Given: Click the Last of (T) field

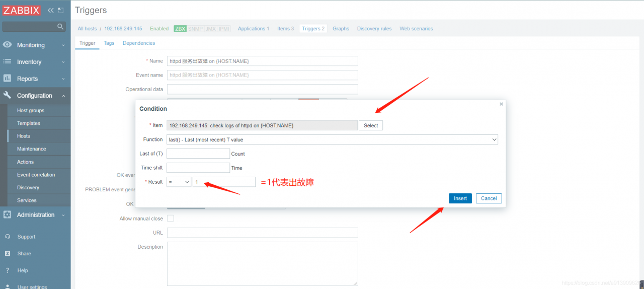Looking at the screenshot, I should tap(198, 154).
